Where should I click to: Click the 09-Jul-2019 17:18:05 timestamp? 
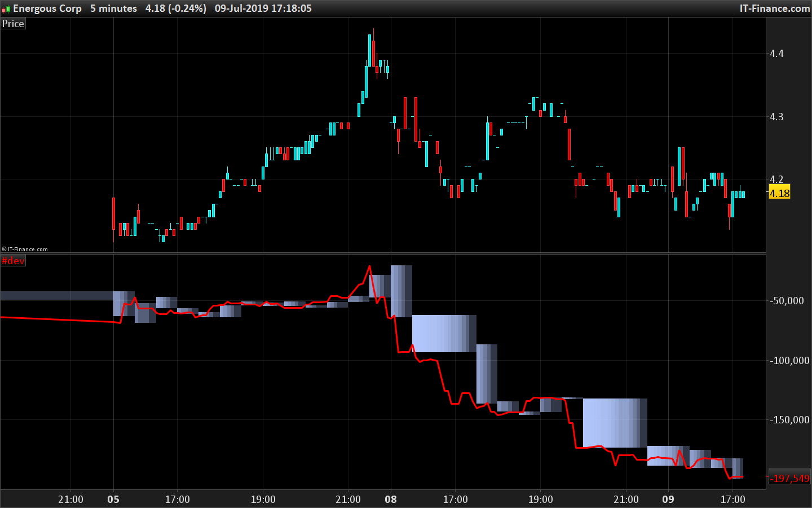[x=263, y=8]
